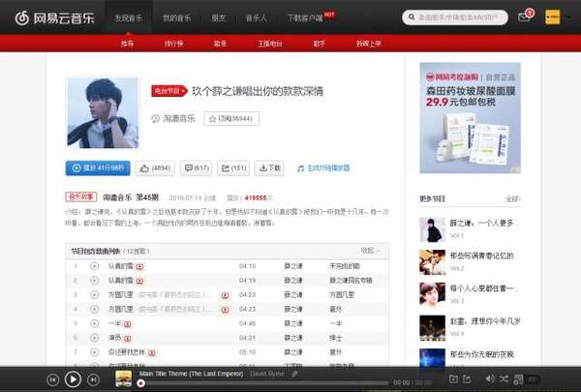Click the red 电台节目 tag
The height and width of the screenshot is (392, 581).
(168, 91)
